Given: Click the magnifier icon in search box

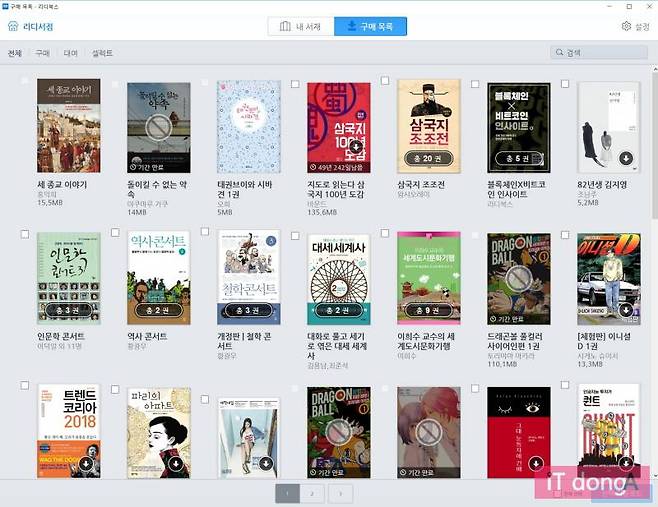Looking at the screenshot, I should point(559,53).
